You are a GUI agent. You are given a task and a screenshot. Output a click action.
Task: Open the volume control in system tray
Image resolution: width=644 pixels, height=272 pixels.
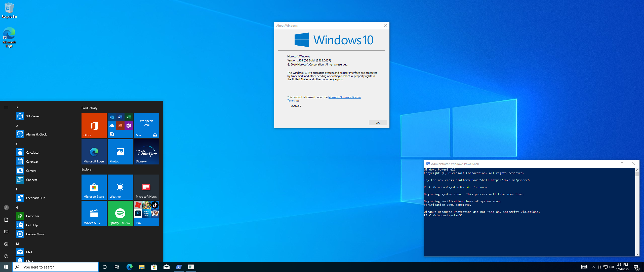pos(611,267)
